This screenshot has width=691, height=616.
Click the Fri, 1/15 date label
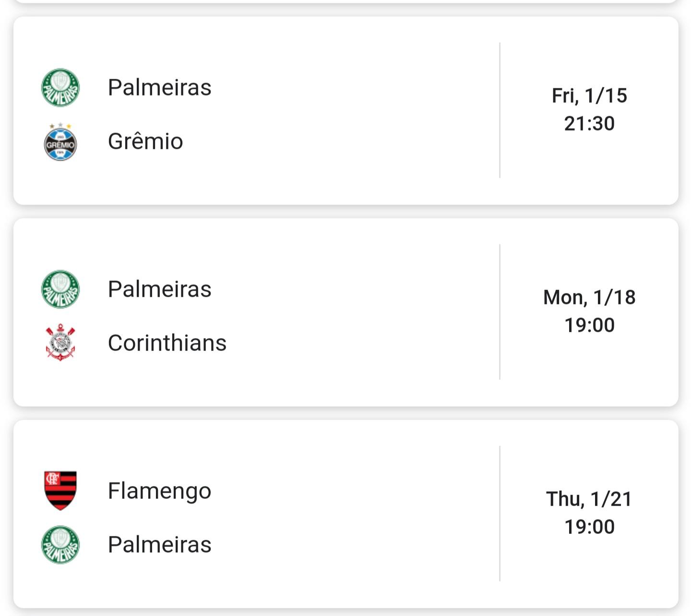[x=589, y=96]
